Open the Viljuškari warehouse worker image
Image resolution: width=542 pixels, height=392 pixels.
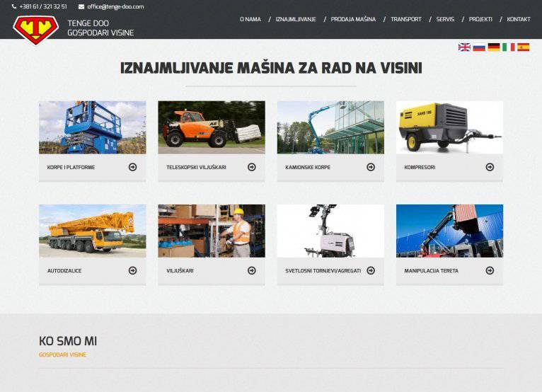pyautogui.click(x=212, y=231)
